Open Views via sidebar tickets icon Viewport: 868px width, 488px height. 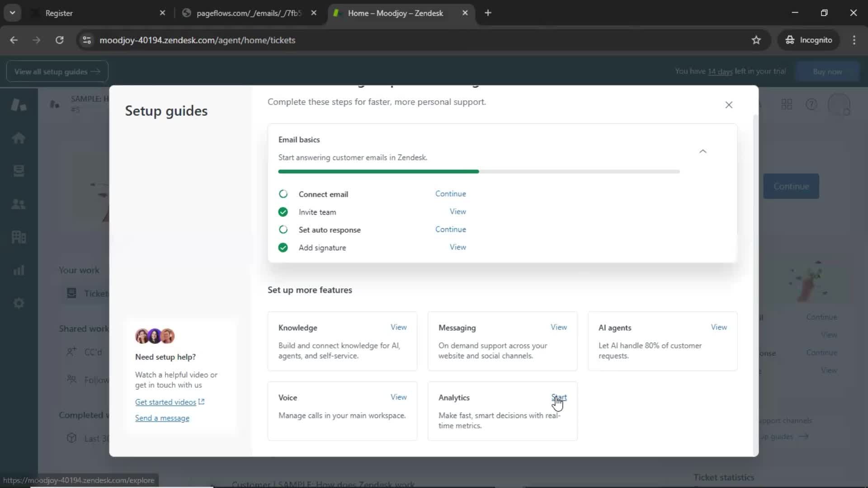point(19,171)
